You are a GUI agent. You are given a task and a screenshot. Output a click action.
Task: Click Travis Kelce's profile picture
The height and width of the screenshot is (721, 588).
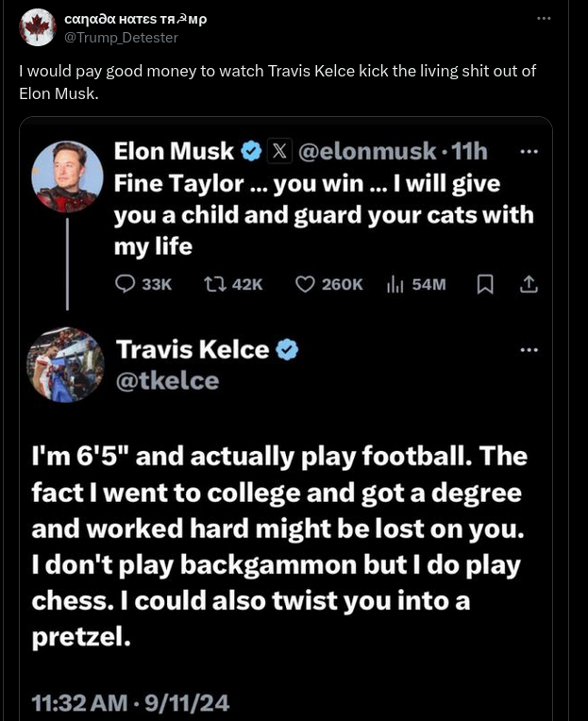[x=66, y=365]
